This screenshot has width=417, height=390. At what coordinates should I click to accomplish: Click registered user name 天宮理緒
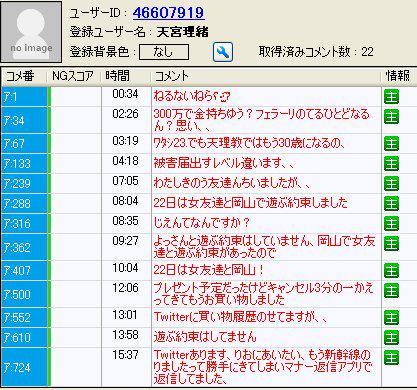click(183, 32)
